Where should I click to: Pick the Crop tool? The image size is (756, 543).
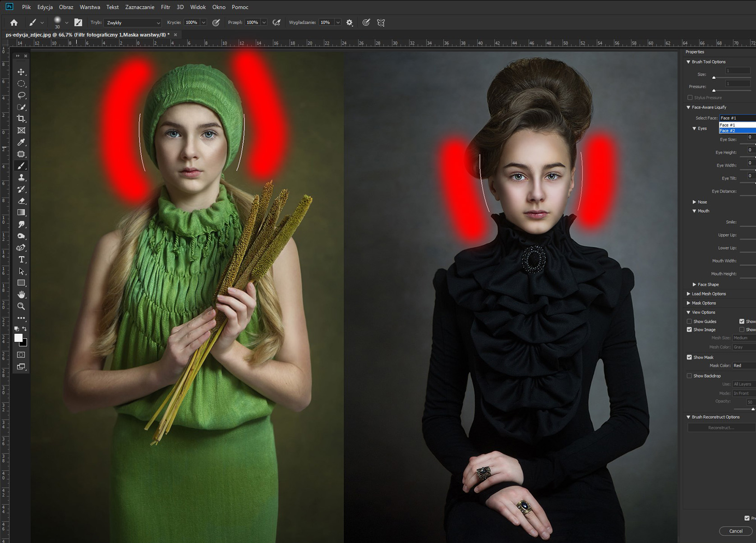coord(21,119)
